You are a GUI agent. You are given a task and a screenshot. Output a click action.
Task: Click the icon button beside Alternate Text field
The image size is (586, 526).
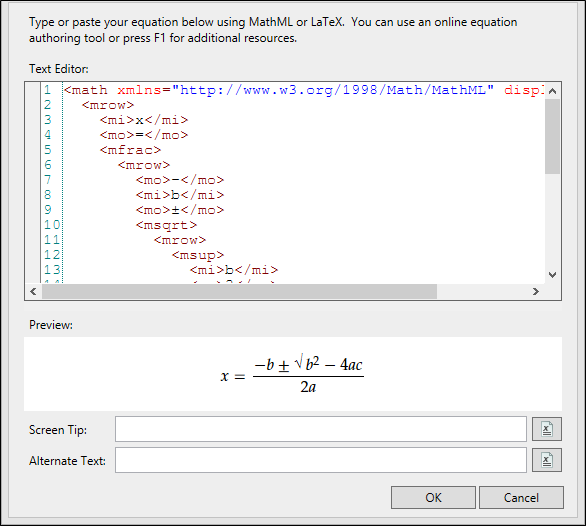tap(547, 460)
